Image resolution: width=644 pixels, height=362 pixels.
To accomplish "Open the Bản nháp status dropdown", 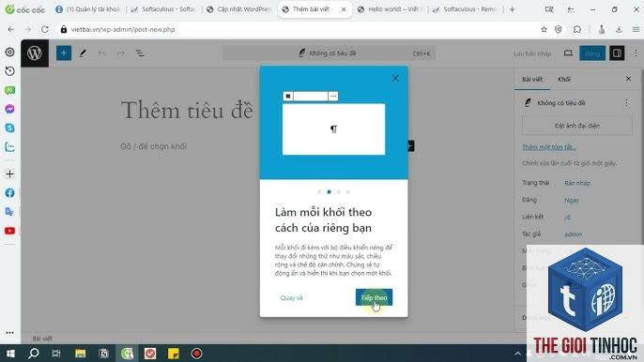I will [577, 183].
